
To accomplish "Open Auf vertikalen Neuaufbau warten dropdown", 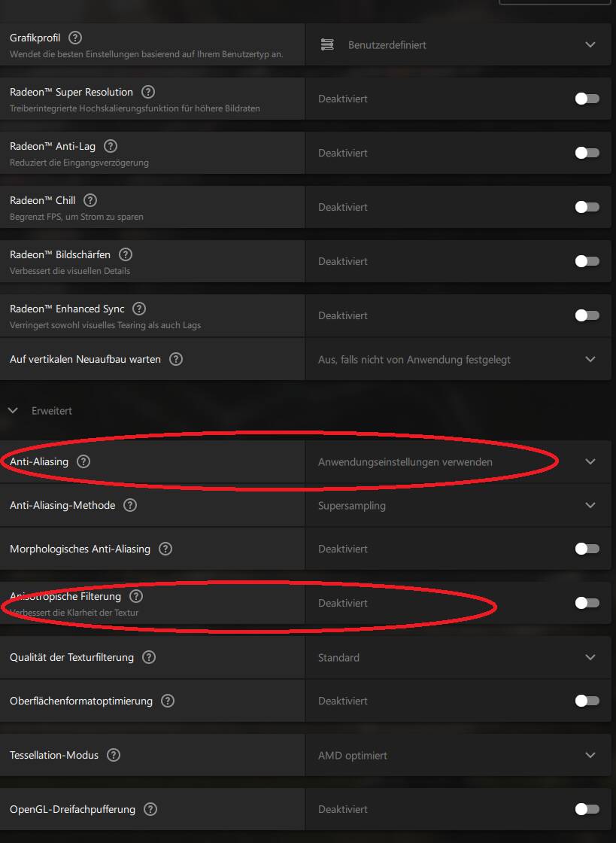I will coord(458,359).
